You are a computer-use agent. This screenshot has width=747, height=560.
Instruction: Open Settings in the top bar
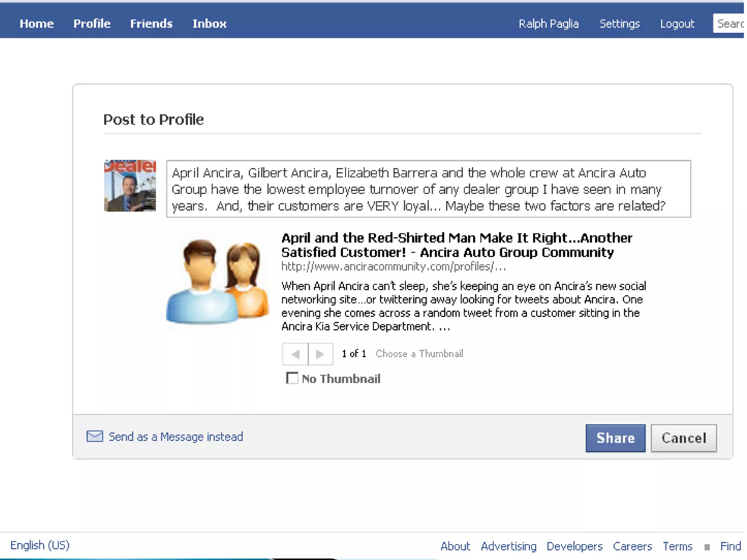coord(620,24)
